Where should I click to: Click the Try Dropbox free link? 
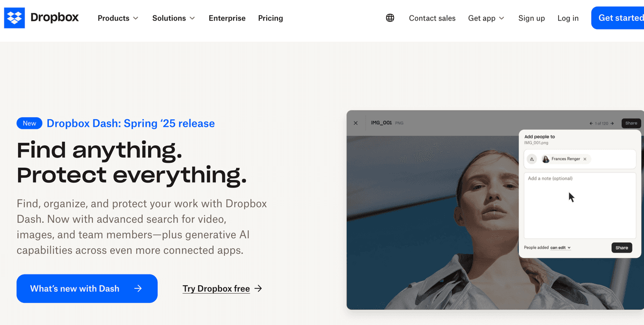tap(216, 288)
